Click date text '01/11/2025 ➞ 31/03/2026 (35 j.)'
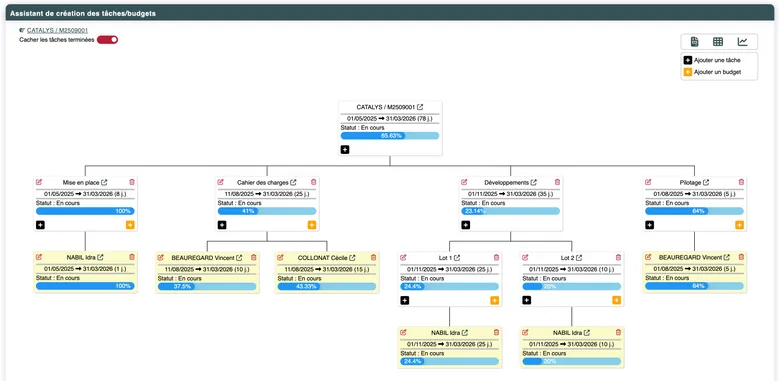The width and height of the screenshot is (780, 381). (x=511, y=193)
